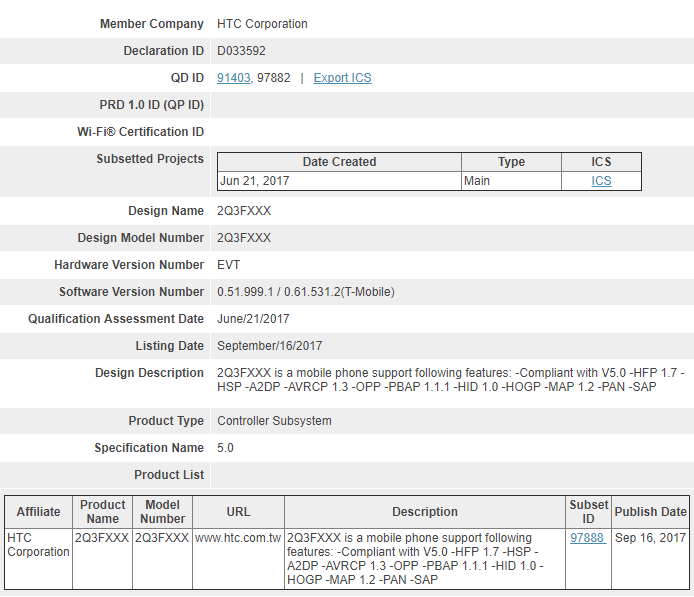Select the Hardware Version Number value EVT
The height and width of the screenshot is (597, 694).
(229, 265)
